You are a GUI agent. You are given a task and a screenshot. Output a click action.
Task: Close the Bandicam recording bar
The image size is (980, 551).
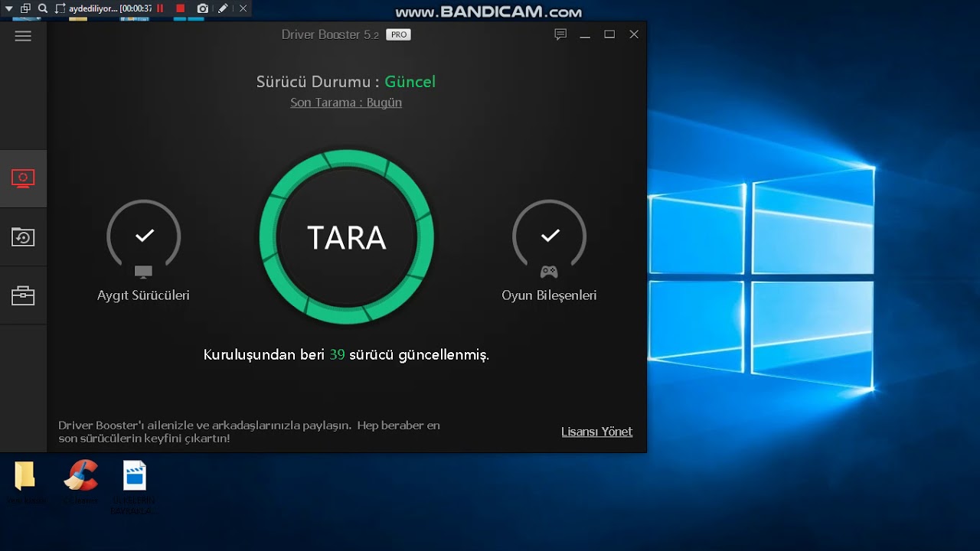click(243, 8)
